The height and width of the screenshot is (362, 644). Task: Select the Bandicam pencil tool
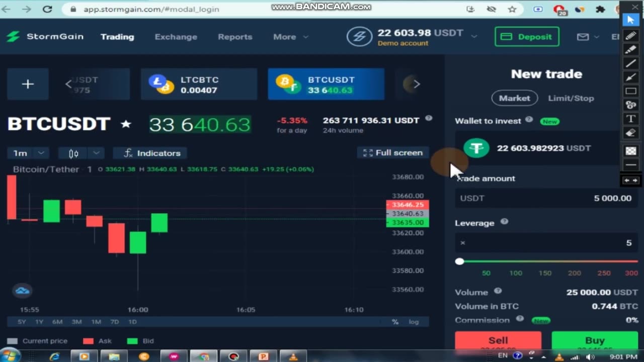[631, 35]
